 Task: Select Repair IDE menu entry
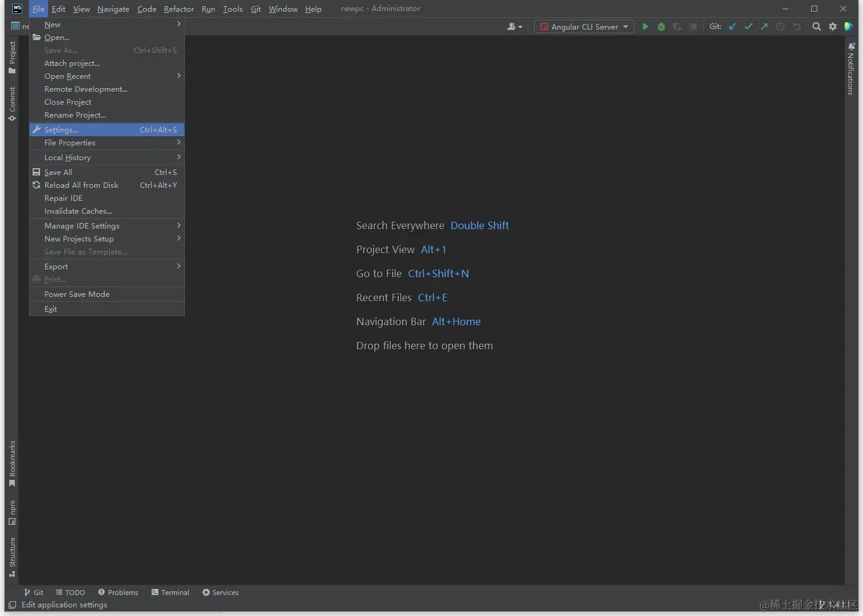107,198
